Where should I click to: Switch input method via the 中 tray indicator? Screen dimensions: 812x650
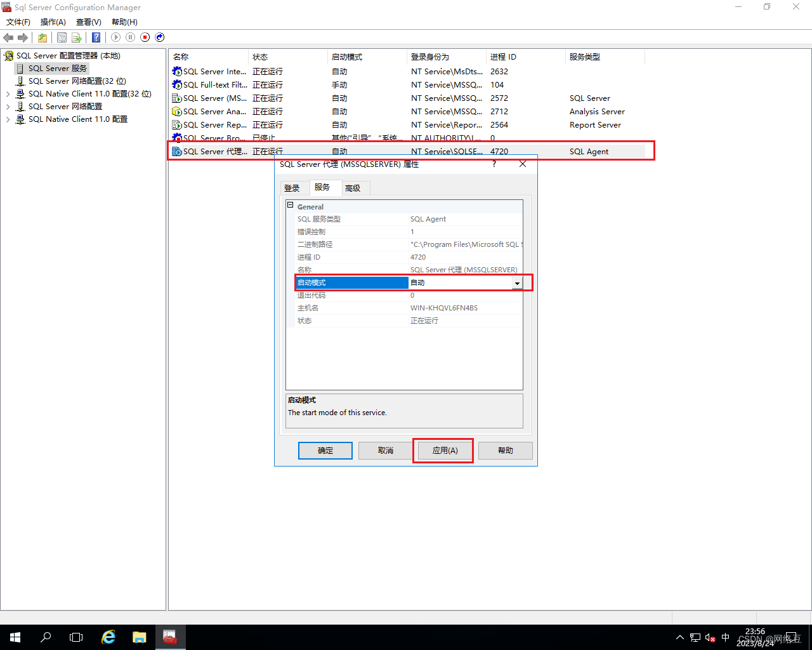tap(726, 637)
